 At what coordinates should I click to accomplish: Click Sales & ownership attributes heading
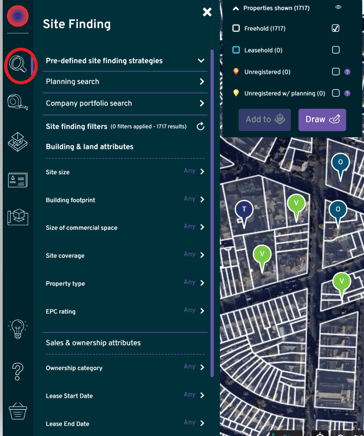point(93,343)
